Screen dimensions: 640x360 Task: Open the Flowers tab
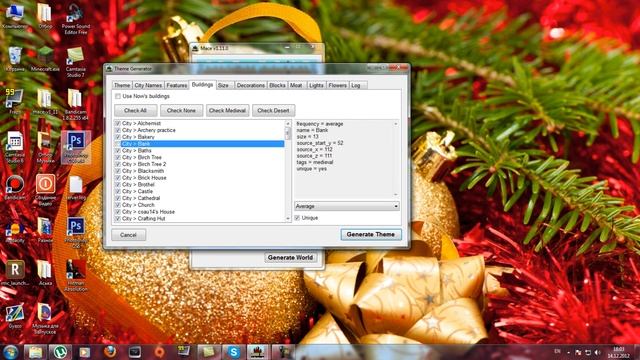pos(338,85)
